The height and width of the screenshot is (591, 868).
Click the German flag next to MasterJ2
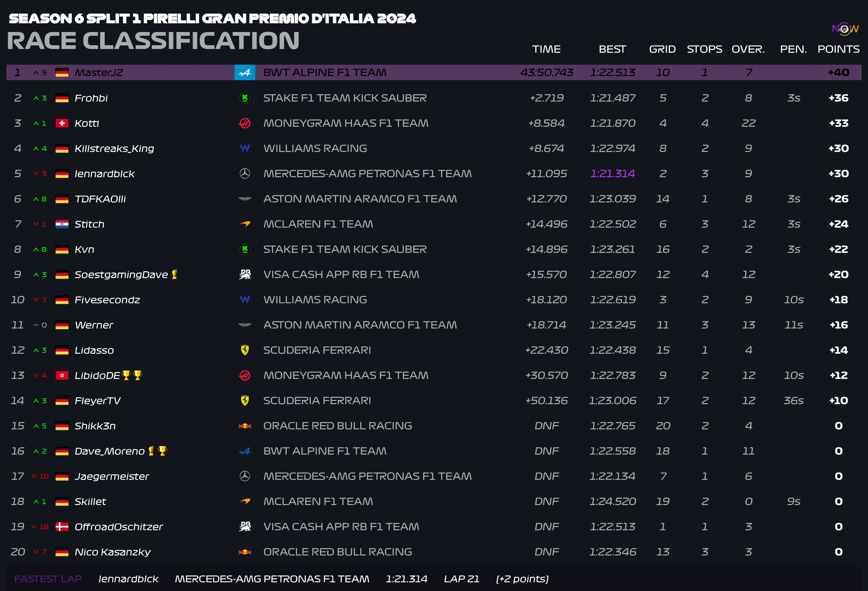62,72
